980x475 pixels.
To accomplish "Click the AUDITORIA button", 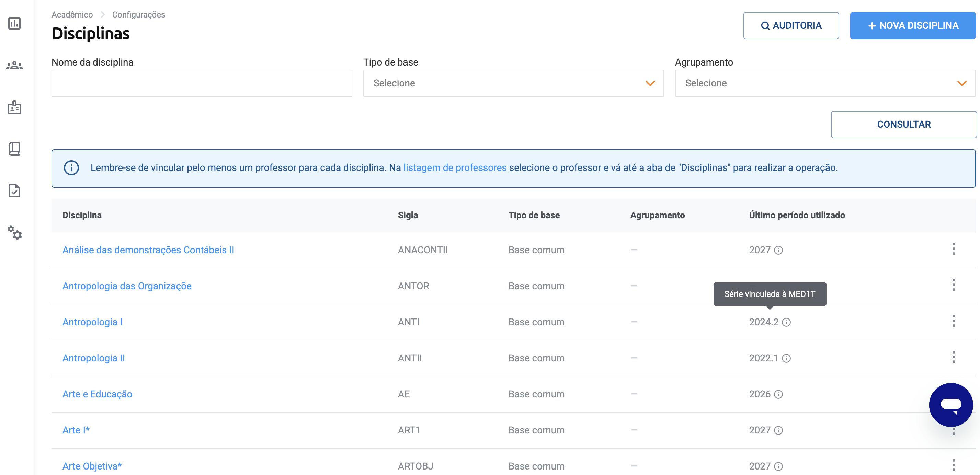I will pyautogui.click(x=791, y=25).
